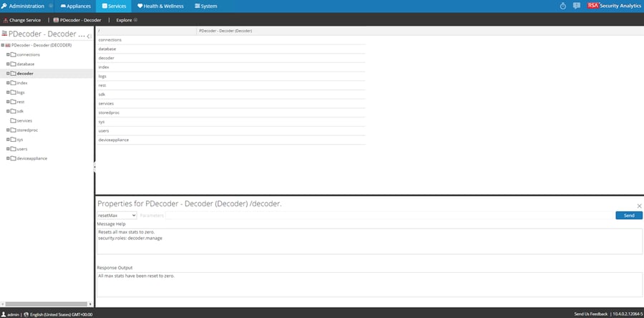The image size is (644, 318).
Task: Open the notifications chat icon in header
Action: click(577, 6)
